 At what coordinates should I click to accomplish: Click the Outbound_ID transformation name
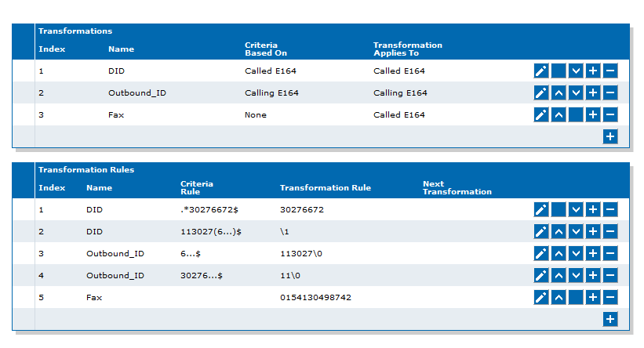[x=137, y=93]
